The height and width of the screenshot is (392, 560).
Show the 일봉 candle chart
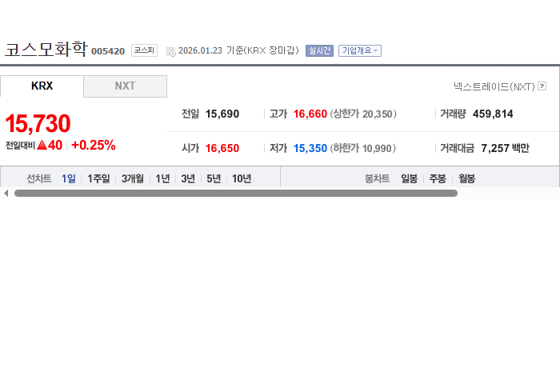click(x=409, y=178)
